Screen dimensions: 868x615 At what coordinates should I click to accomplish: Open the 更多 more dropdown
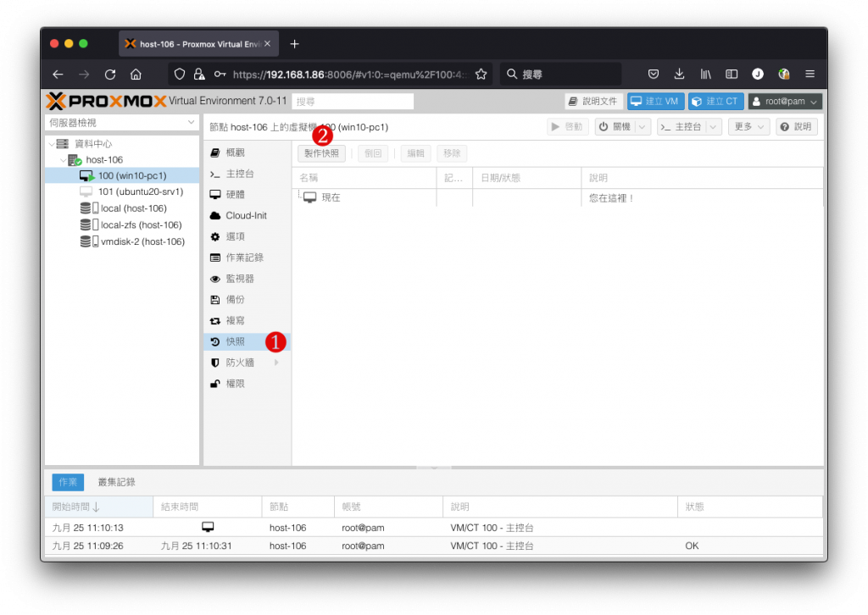pyautogui.click(x=749, y=127)
